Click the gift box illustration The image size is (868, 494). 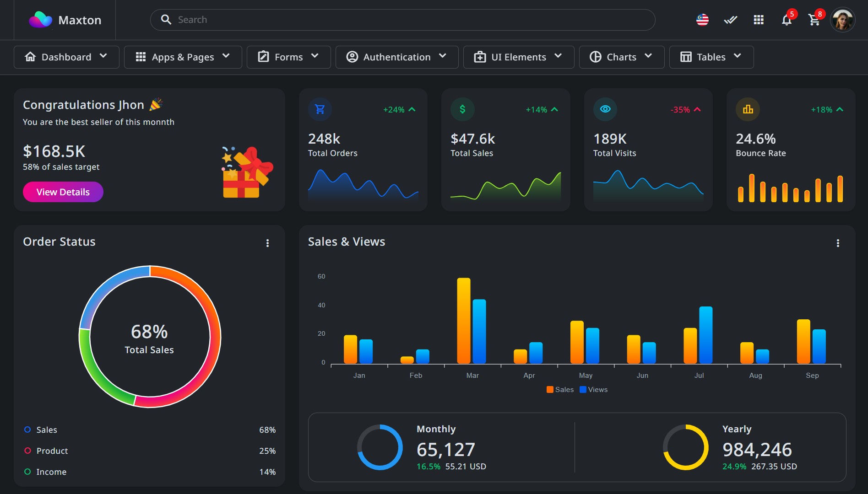(x=247, y=172)
